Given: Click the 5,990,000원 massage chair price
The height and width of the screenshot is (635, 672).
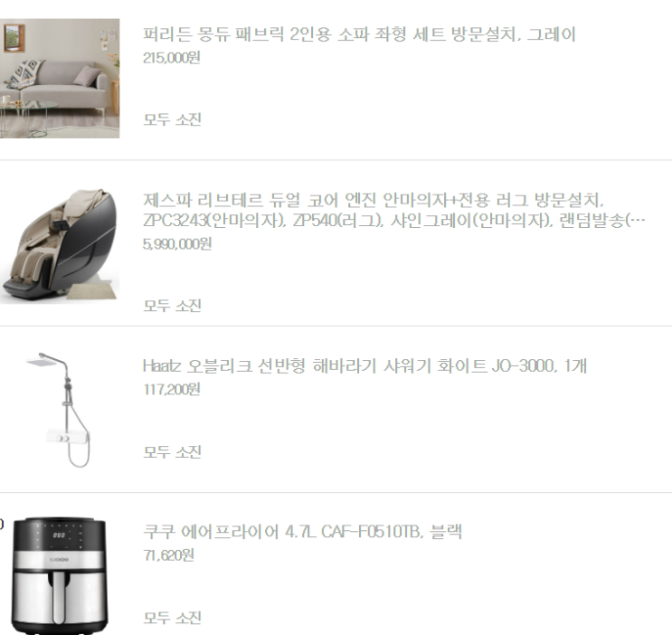Looking at the screenshot, I should 177,244.
